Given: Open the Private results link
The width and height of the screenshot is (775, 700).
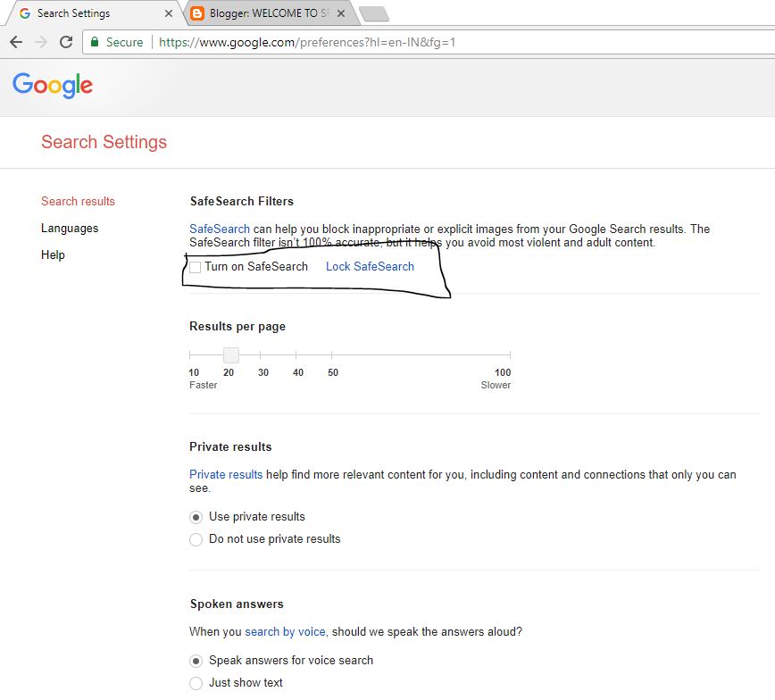Looking at the screenshot, I should click(x=226, y=475).
